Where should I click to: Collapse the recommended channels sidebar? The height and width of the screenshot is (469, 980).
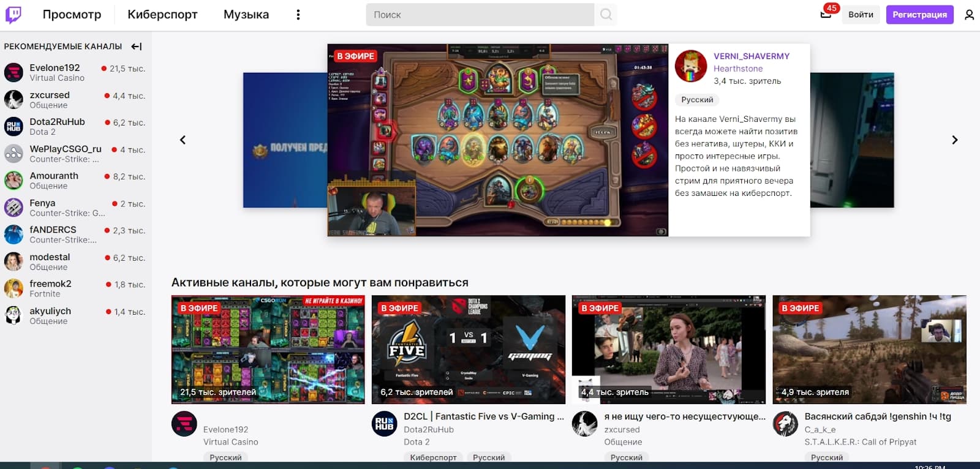(137, 47)
